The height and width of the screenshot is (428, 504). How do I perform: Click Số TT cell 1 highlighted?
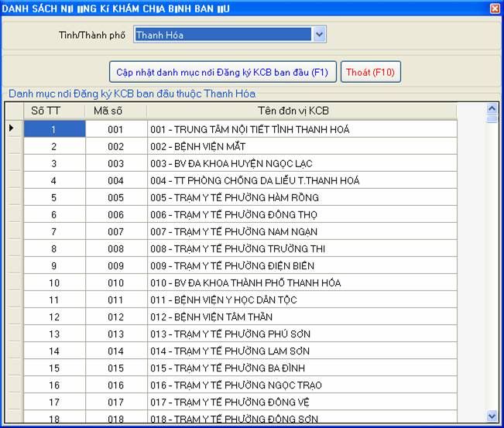[55, 129]
